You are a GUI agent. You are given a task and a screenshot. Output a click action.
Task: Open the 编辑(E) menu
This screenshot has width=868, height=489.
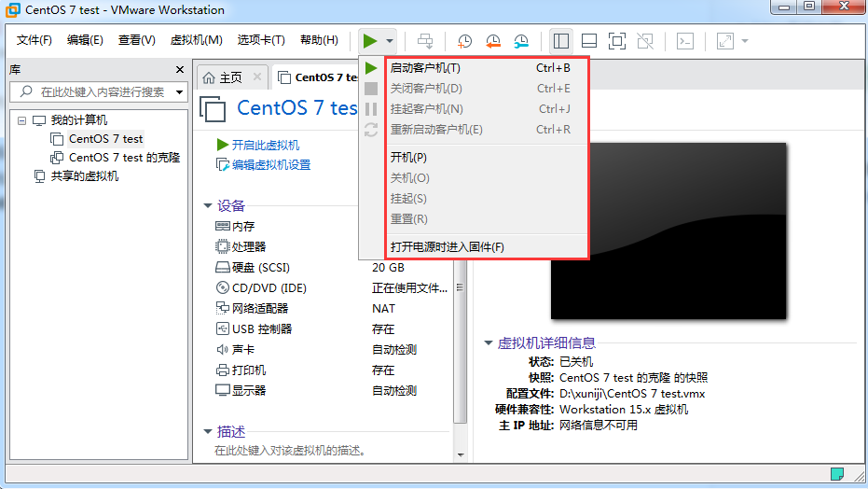click(85, 40)
